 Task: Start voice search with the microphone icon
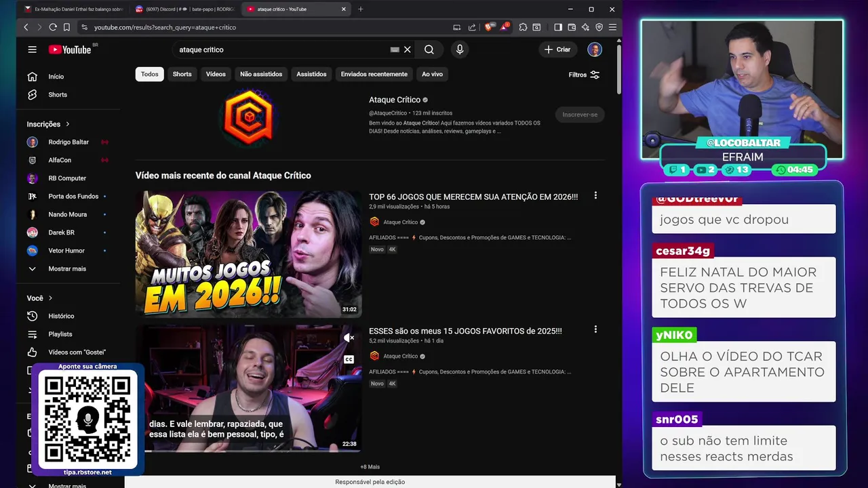coord(460,49)
